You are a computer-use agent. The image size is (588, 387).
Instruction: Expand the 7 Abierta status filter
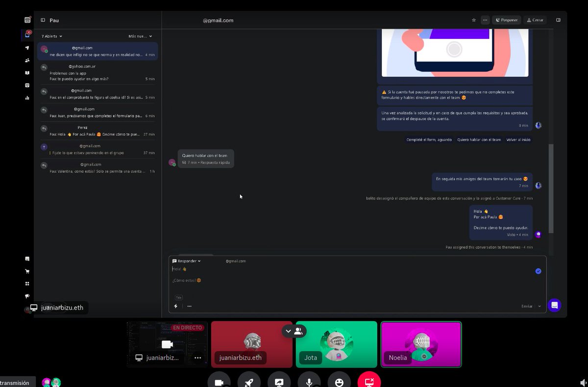coord(52,36)
